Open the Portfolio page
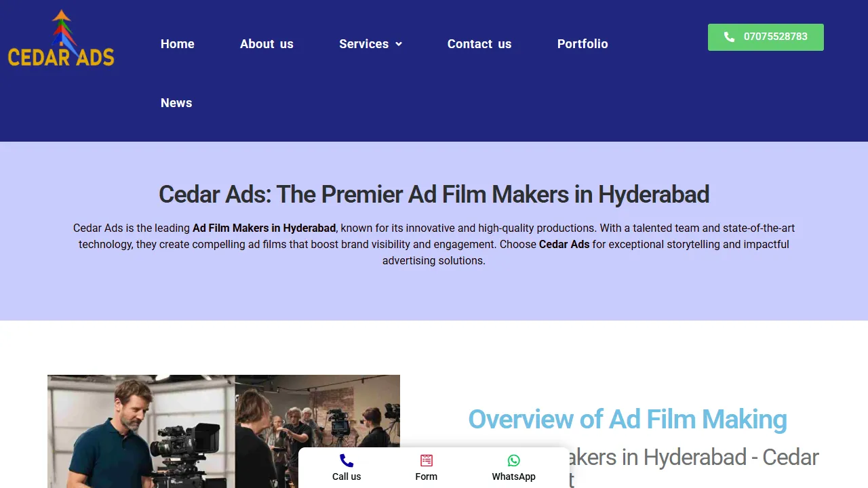 coord(582,43)
